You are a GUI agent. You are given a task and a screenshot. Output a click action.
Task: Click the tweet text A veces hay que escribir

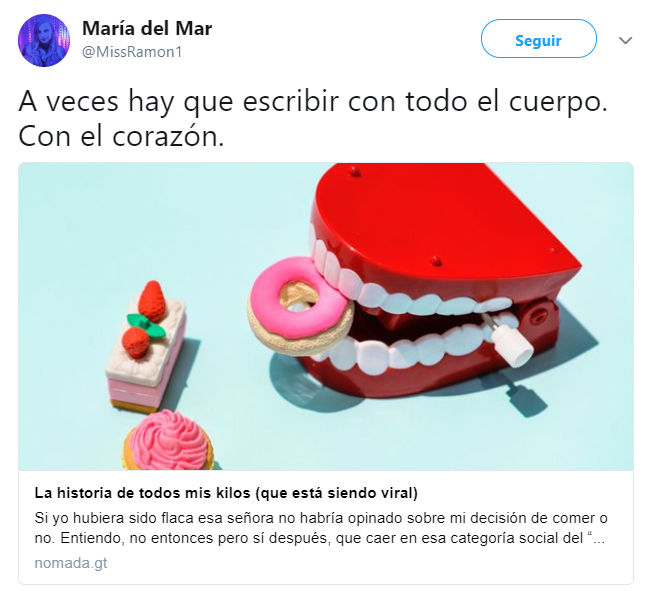point(313,101)
